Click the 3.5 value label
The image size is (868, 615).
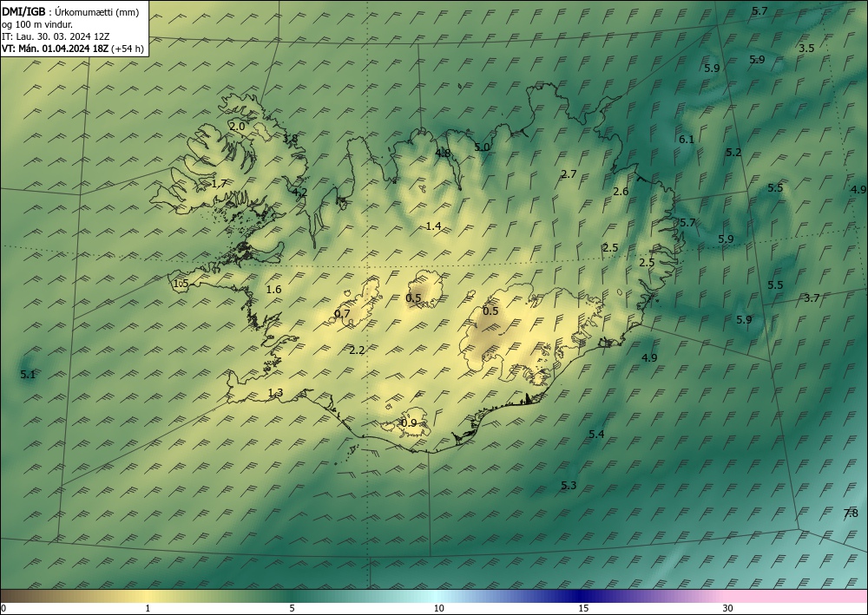click(806, 48)
